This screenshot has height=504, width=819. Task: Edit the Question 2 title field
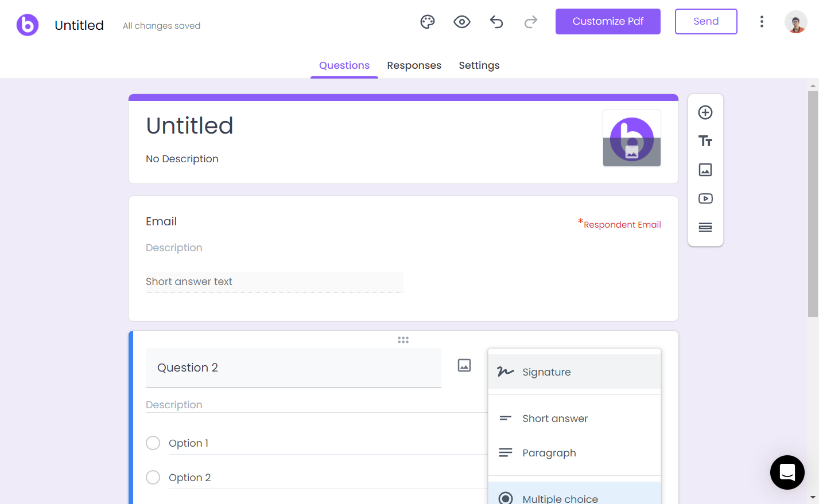293,368
